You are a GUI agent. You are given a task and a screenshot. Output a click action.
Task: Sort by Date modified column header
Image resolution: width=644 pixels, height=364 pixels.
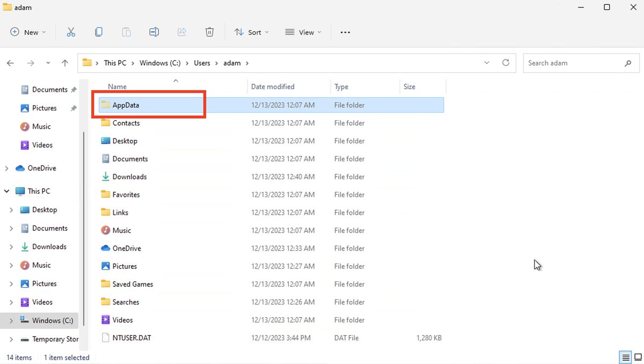273,86
